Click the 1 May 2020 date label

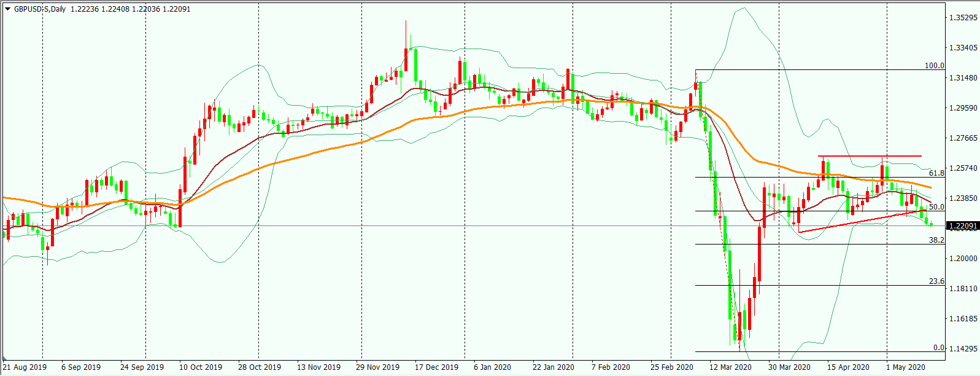tap(906, 367)
